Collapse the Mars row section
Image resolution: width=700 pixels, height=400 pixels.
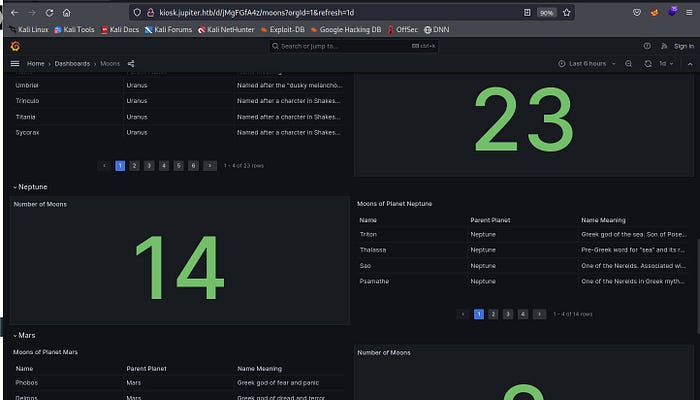coord(24,335)
